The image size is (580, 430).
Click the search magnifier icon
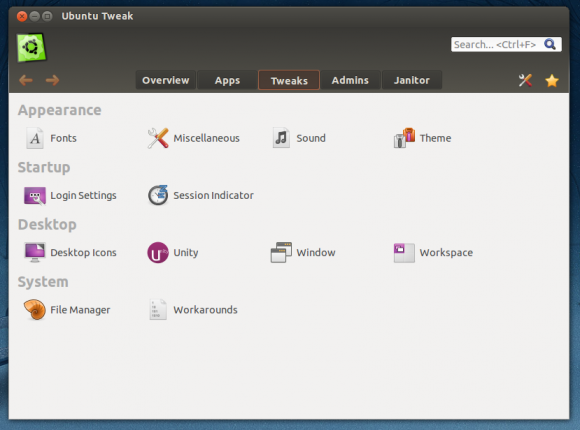[550, 44]
